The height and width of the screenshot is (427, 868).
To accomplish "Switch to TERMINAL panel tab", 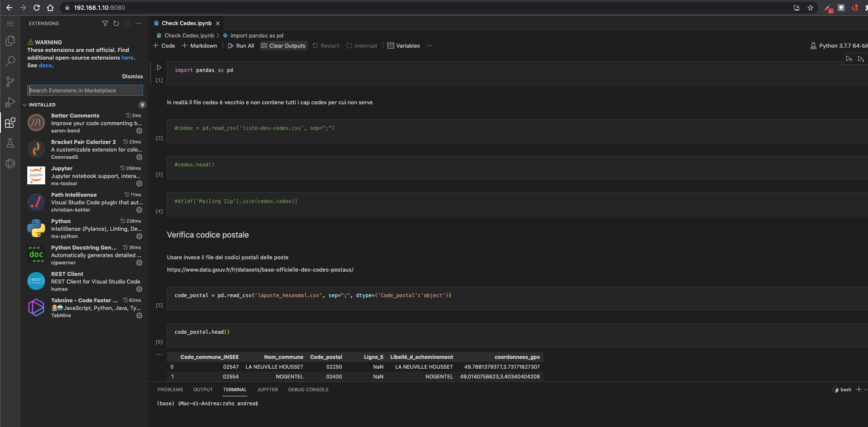I will coord(235,390).
